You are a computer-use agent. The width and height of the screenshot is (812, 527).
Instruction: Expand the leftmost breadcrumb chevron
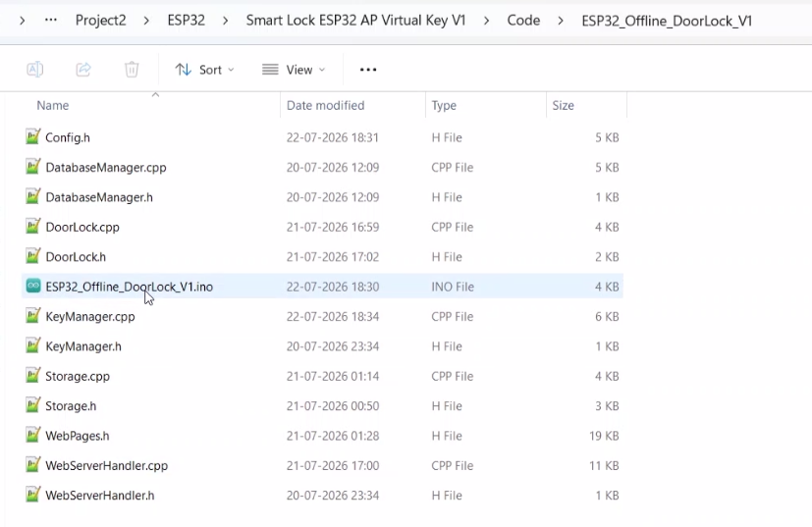pyautogui.click(x=22, y=21)
